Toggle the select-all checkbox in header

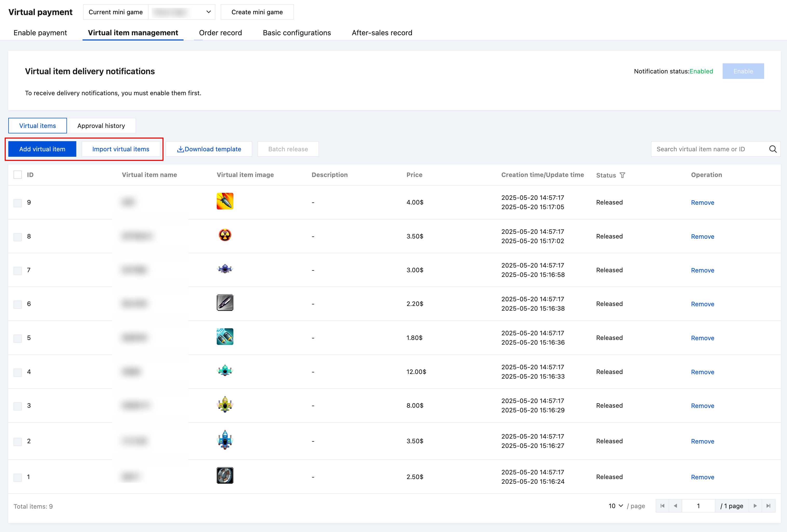coord(18,175)
